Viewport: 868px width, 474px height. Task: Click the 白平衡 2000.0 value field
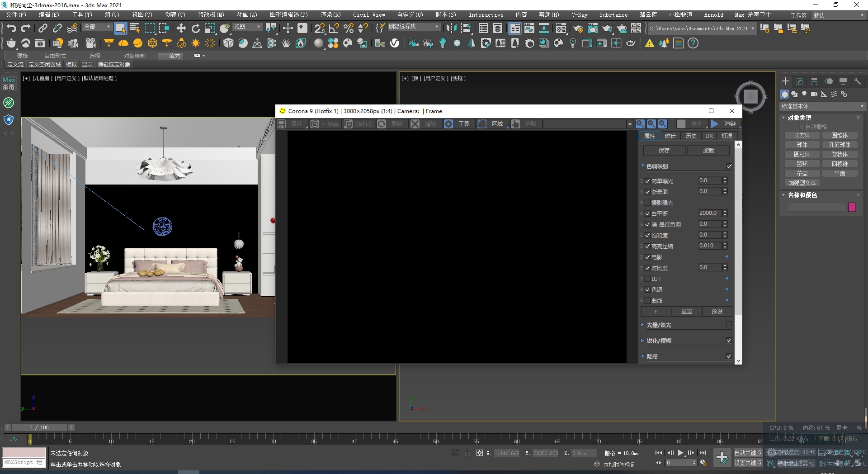[710, 213]
